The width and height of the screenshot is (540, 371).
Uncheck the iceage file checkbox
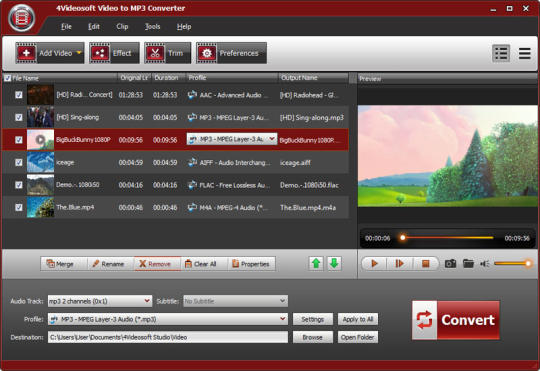coord(19,162)
